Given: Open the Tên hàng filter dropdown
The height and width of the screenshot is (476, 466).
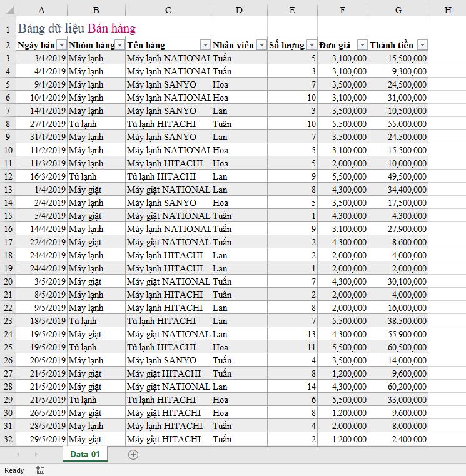Looking at the screenshot, I should 206,45.
